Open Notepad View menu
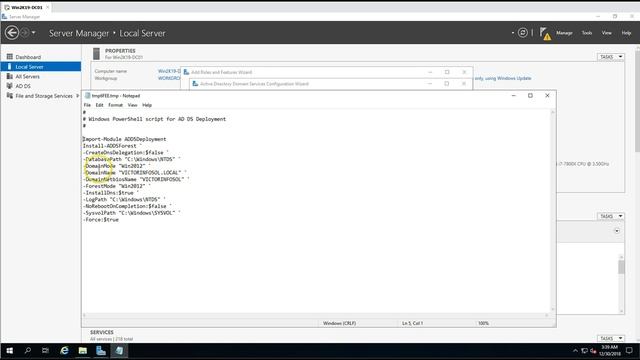 pyautogui.click(x=132, y=105)
